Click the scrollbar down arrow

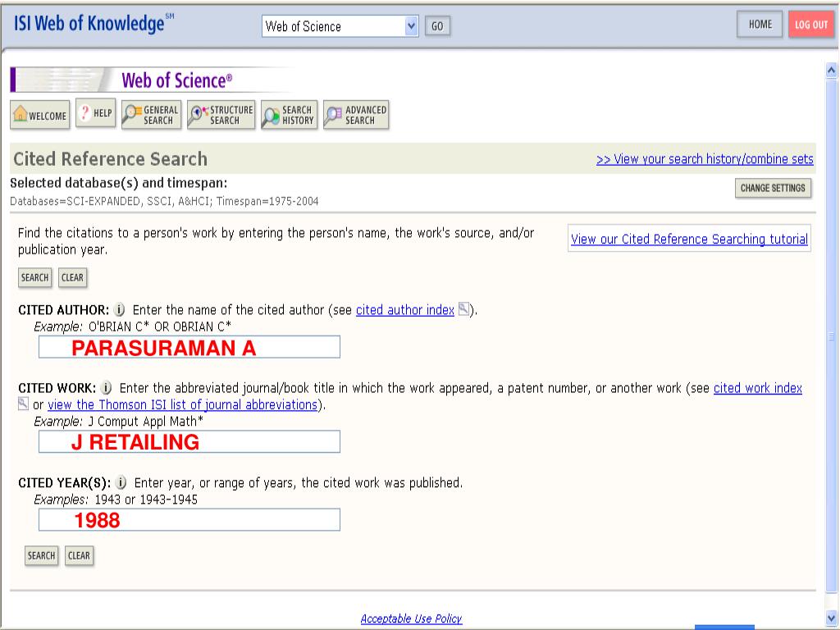tap(831, 617)
